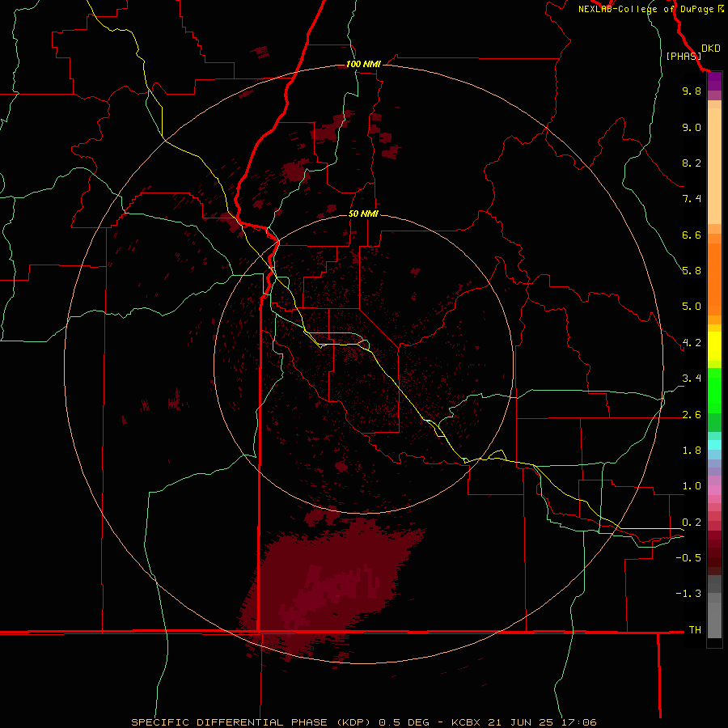Click the pale peach segment of the color scale
The image size is (728, 728).
click(714, 166)
